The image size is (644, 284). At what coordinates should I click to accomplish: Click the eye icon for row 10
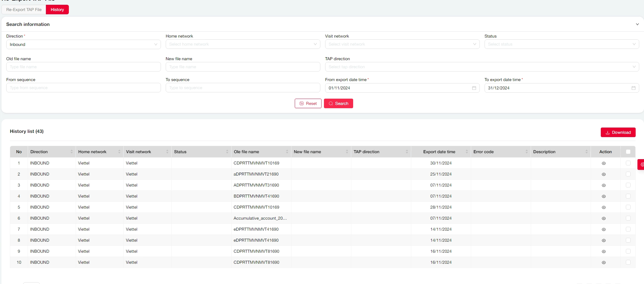click(x=603, y=263)
